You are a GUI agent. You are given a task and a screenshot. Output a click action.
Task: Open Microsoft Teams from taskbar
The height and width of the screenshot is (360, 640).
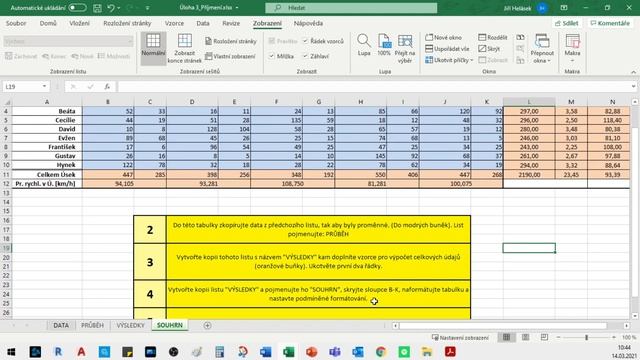click(x=335, y=351)
